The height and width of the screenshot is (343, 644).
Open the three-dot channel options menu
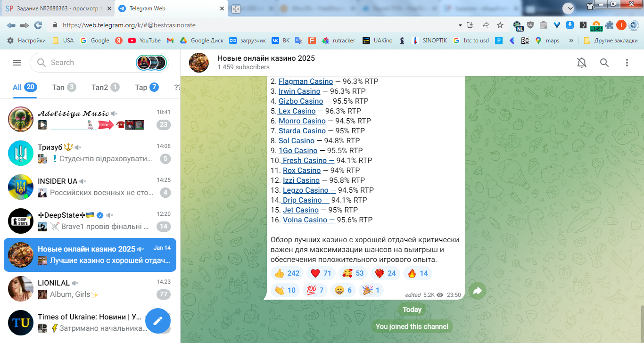tap(627, 63)
